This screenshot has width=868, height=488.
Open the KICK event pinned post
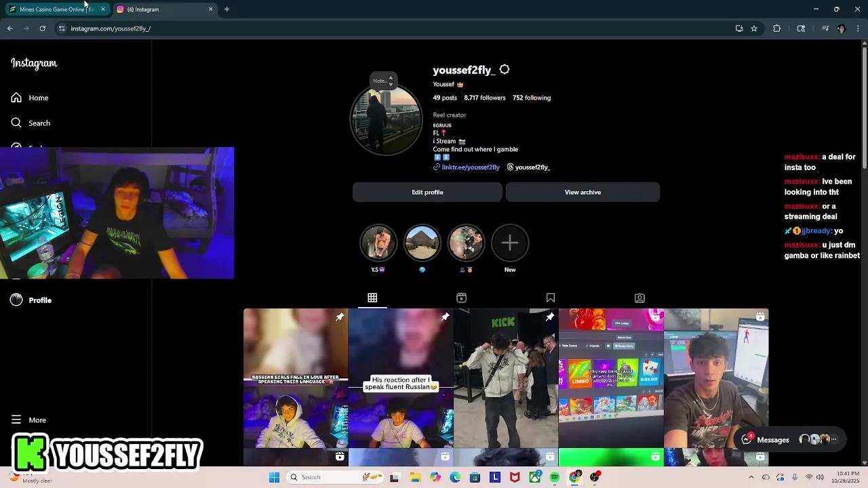pyautogui.click(x=506, y=378)
